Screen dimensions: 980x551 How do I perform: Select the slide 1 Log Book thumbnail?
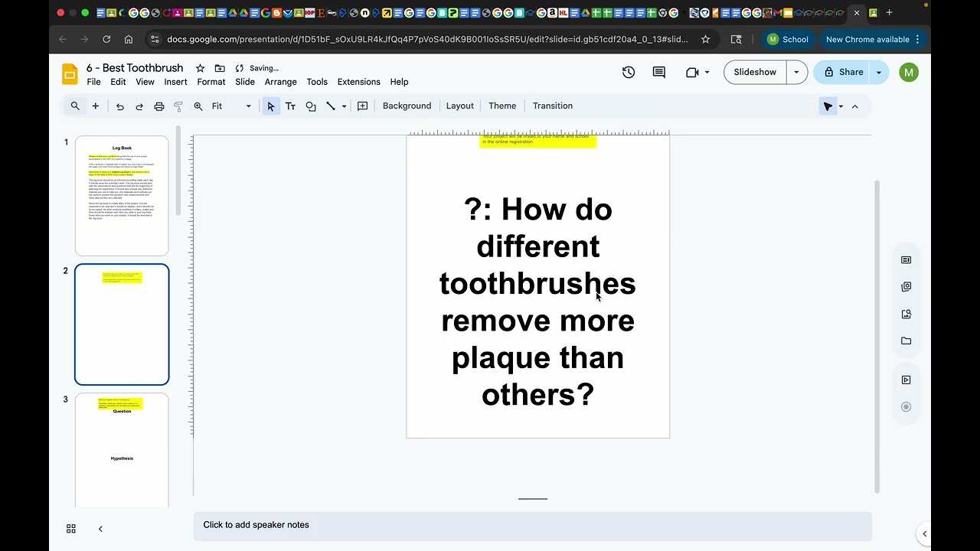point(122,196)
